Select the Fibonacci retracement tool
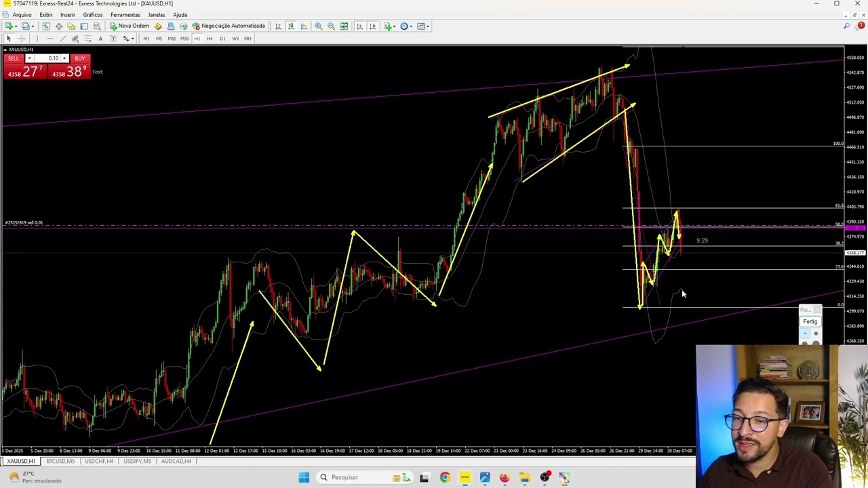The width and height of the screenshot is (868, 488). pyautogui.click(x=87, y=39)
